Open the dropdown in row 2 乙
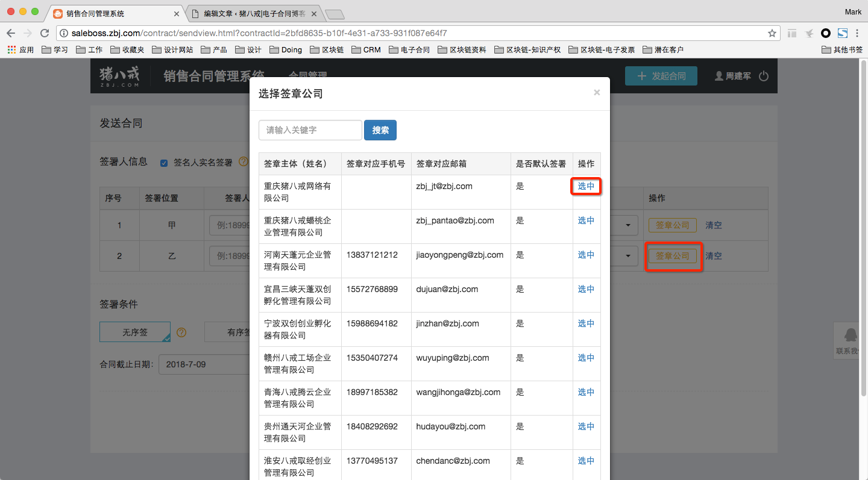Image resolution: width=868 pixels, height=480 pixels. point(627,256)
